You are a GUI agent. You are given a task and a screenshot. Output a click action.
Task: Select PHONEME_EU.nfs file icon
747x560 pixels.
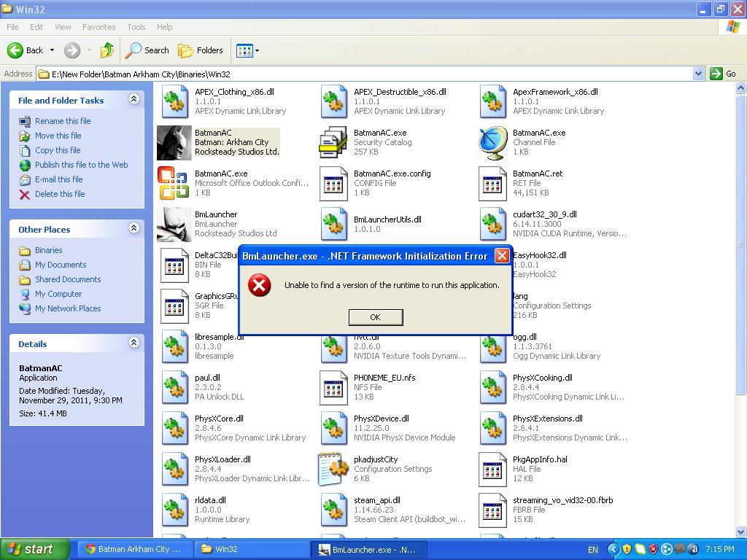point(333,388)
